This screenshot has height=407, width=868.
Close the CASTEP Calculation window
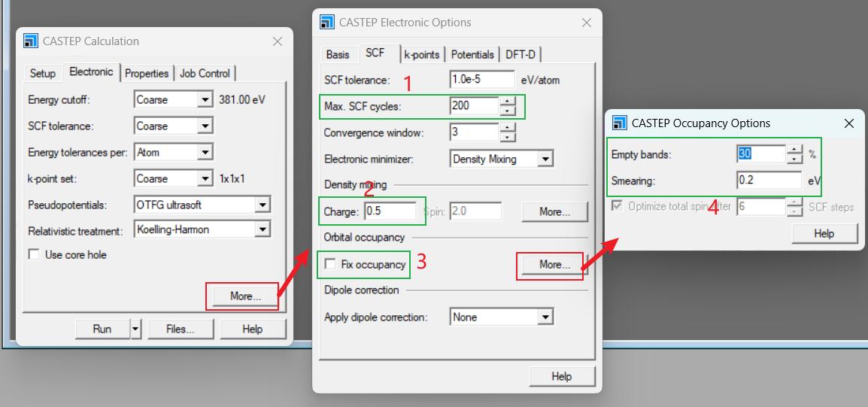pos(278,41)
